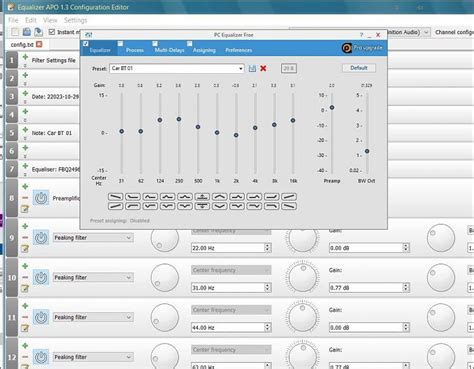Open the Preset dropdown showing Car BT 01

click(177, 68)
